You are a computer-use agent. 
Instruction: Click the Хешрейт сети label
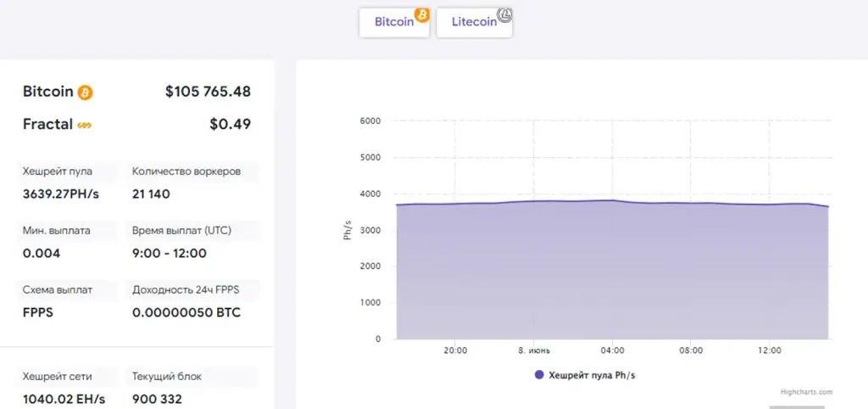click(58, 376)
